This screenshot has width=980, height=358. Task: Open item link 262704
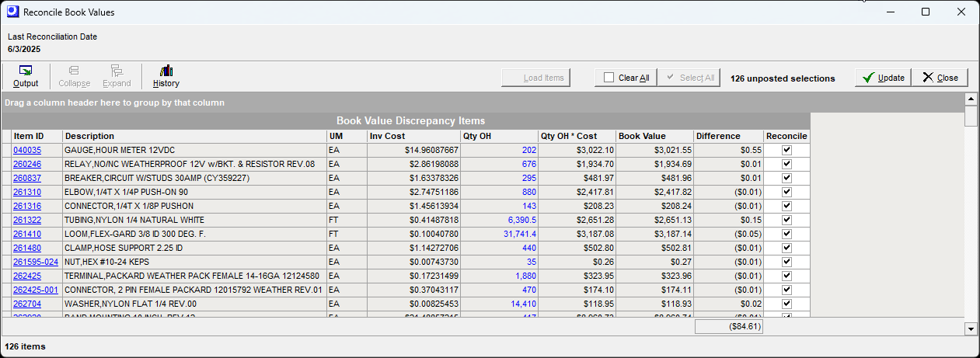pos(27,304)
